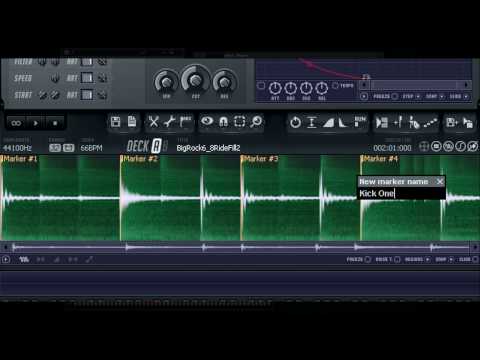Click envelope scrollbar left arrow
Screen dimensions: 480x360
click(x=364, y=85)
